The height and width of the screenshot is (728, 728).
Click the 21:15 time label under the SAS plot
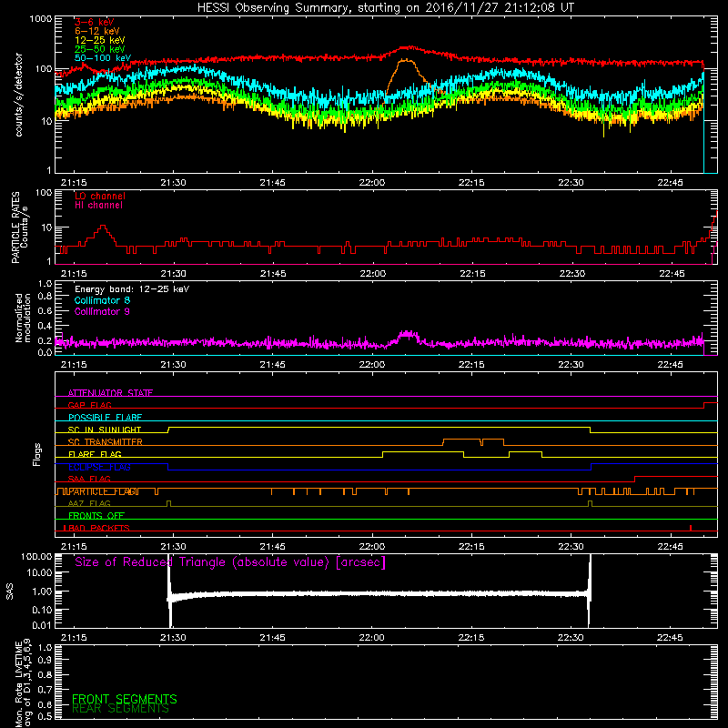coord(74,638)
